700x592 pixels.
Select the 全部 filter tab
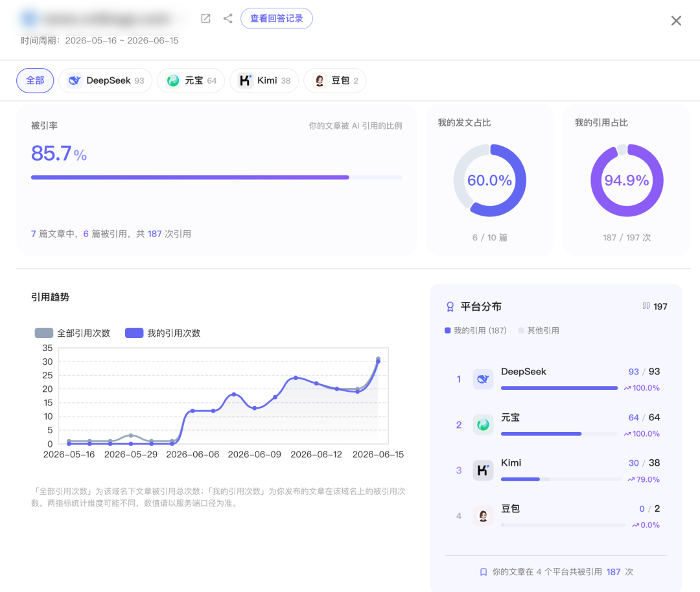point(35,80)
